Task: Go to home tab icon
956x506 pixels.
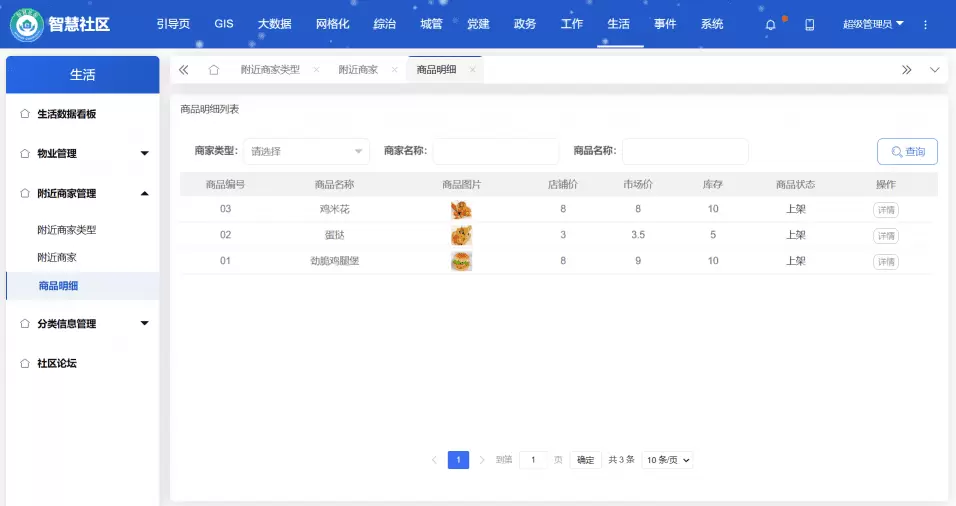Action: 213,70
